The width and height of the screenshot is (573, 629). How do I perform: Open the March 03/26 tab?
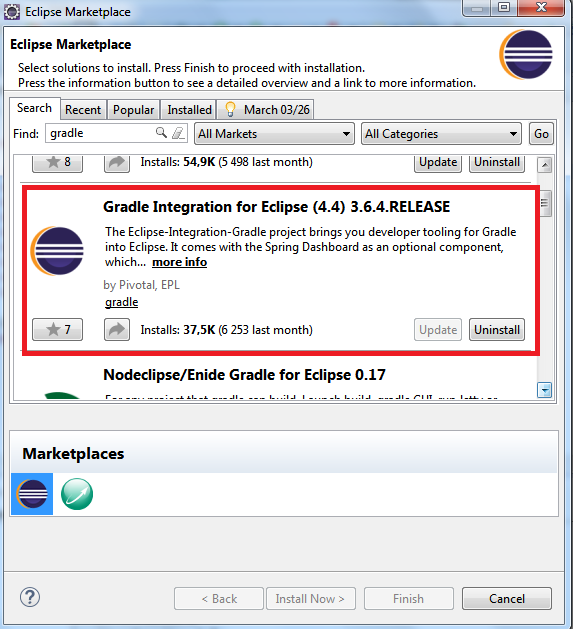(266, 110)
